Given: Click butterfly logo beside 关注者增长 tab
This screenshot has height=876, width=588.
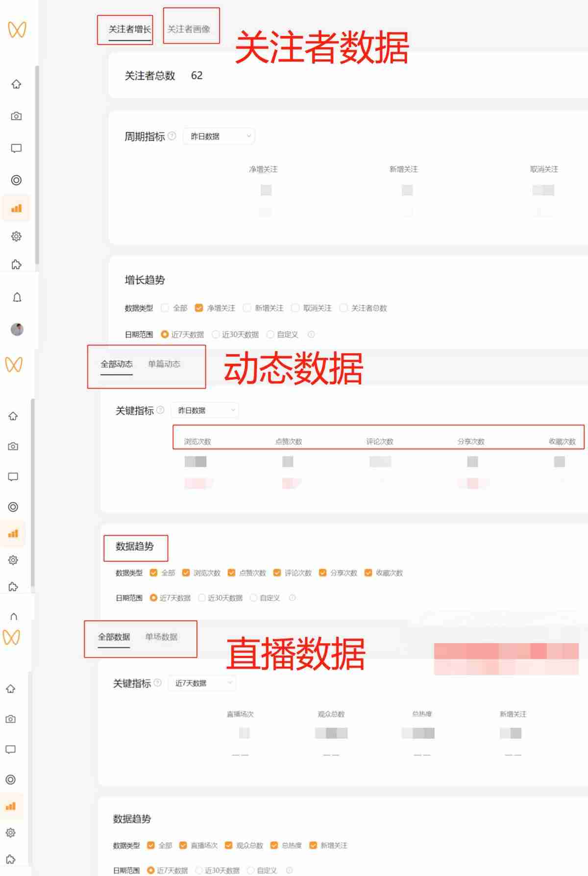Looking at the screenshot, I should coord(17,29).
